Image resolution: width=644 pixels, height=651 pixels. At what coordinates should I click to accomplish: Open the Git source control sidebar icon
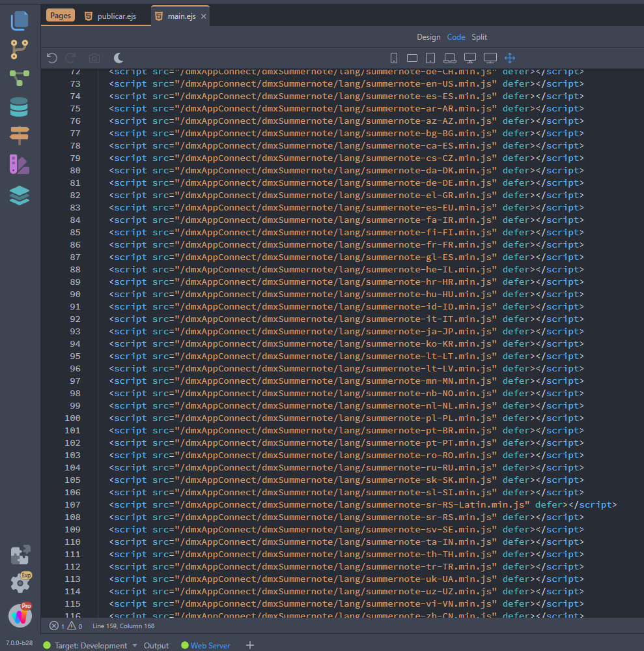coord(19,50)
